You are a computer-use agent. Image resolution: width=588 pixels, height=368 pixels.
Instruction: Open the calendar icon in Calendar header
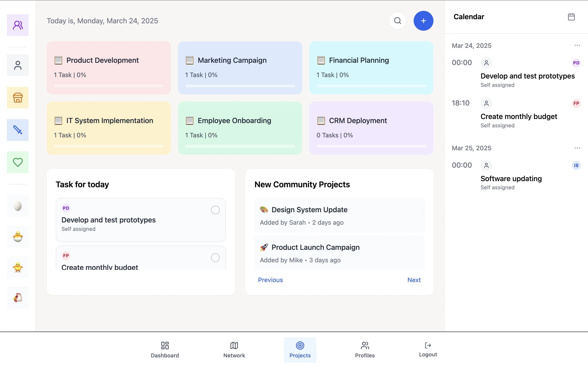point(571,17)
